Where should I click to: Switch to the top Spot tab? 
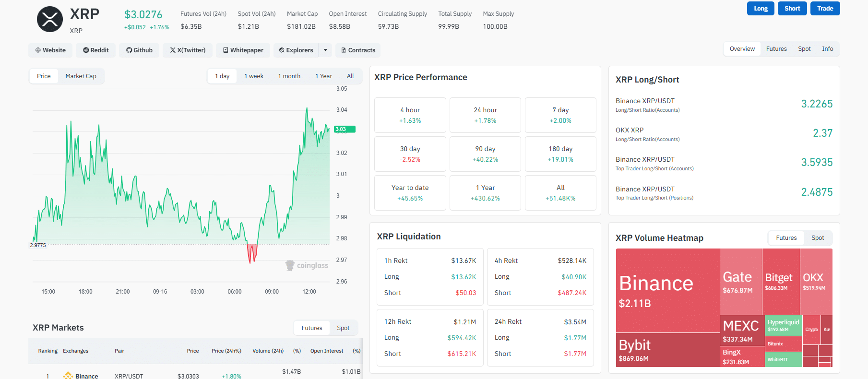pos(804,49)
